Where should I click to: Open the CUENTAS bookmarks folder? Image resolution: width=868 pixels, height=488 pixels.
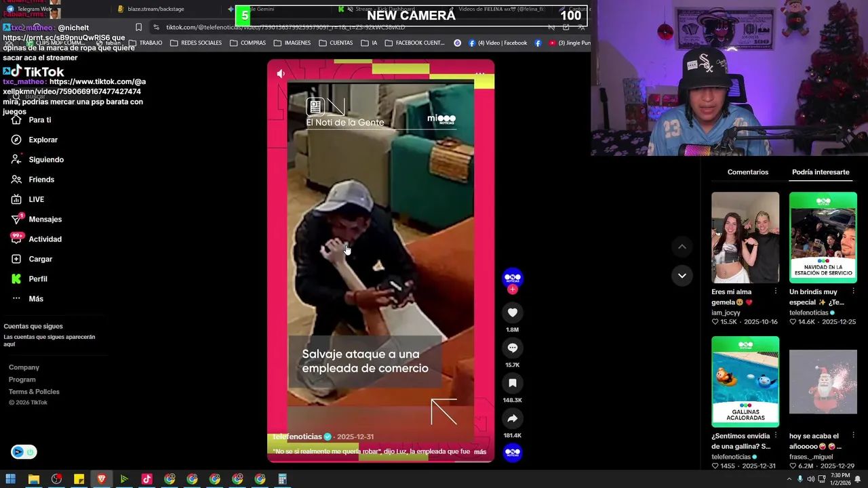tap(335, 43)
